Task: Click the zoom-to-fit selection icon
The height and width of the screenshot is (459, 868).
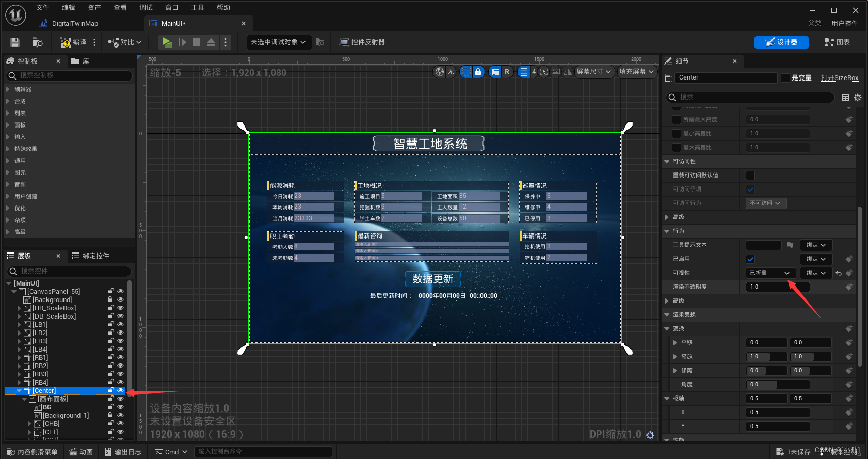Action: (544, 72)
